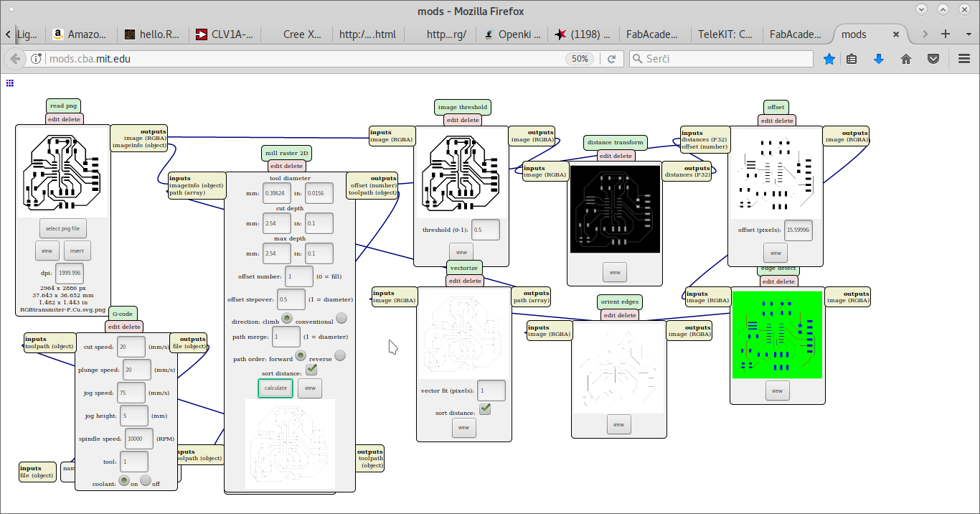980x514 pixels.
Task: Click select png file button
Action: click(62, 228)
